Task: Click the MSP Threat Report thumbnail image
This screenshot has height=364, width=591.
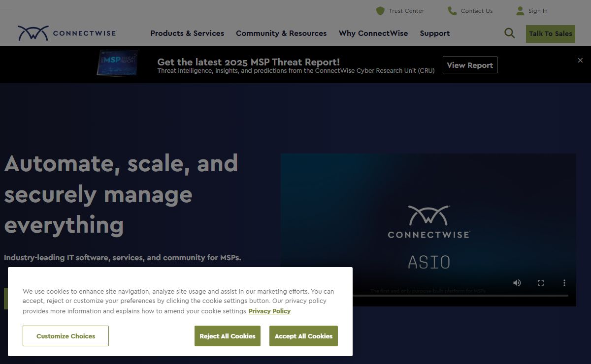Action: click(118, 63)
